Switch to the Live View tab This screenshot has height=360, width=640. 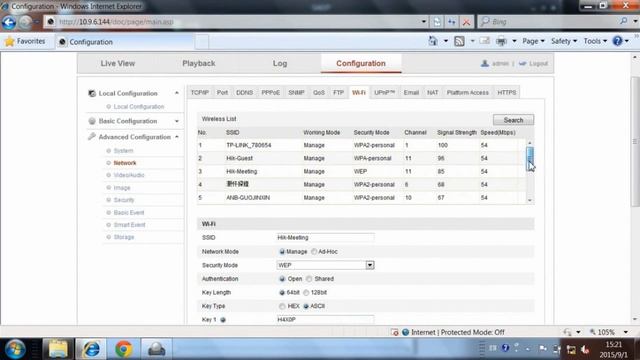pos(118,64)
